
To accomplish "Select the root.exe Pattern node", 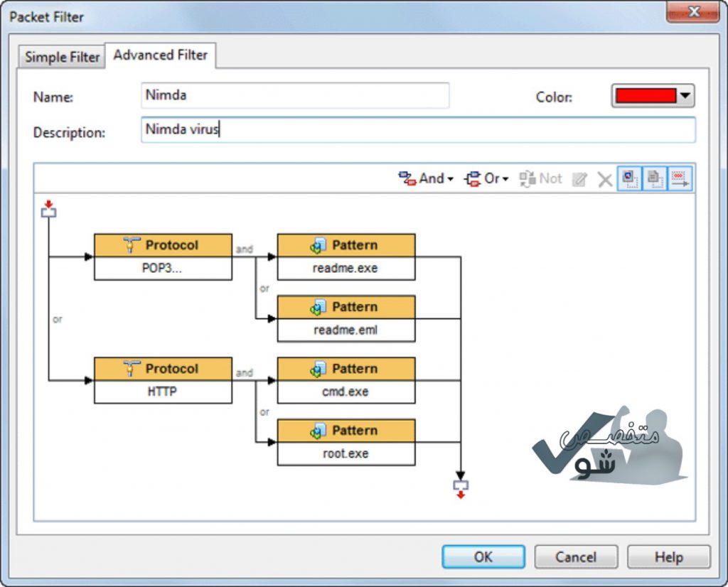I will (x=346, y=442).
